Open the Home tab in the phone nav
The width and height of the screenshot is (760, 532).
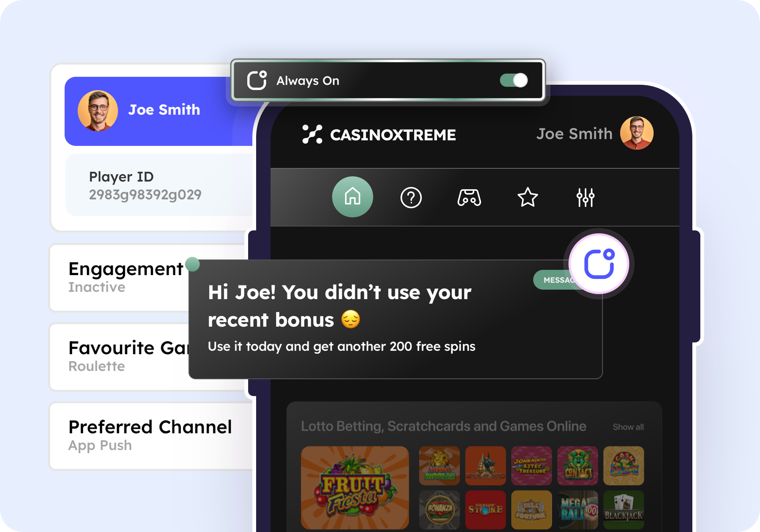[353, 197]
